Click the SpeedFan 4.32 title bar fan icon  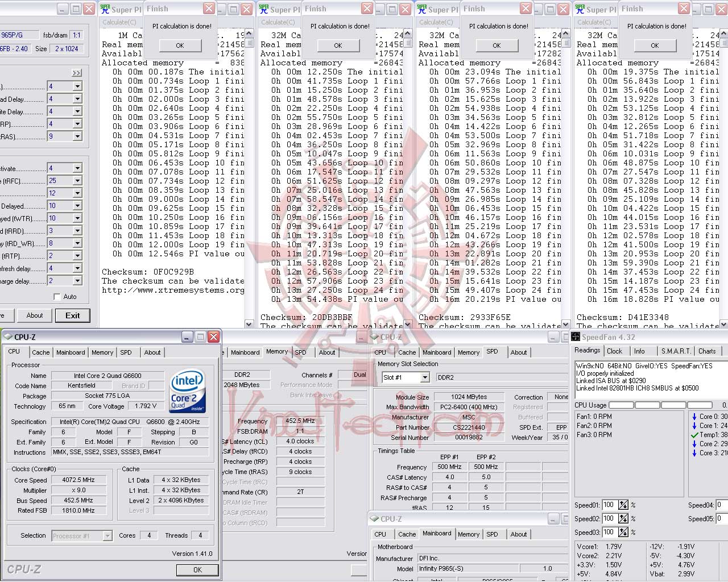click(576, 337)
